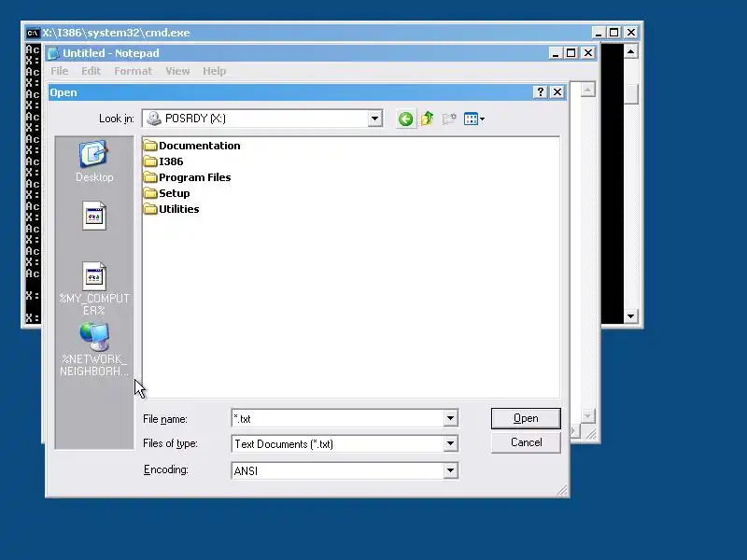Click the Documentation folder name text
747x560 pixels.
(199, 146)
